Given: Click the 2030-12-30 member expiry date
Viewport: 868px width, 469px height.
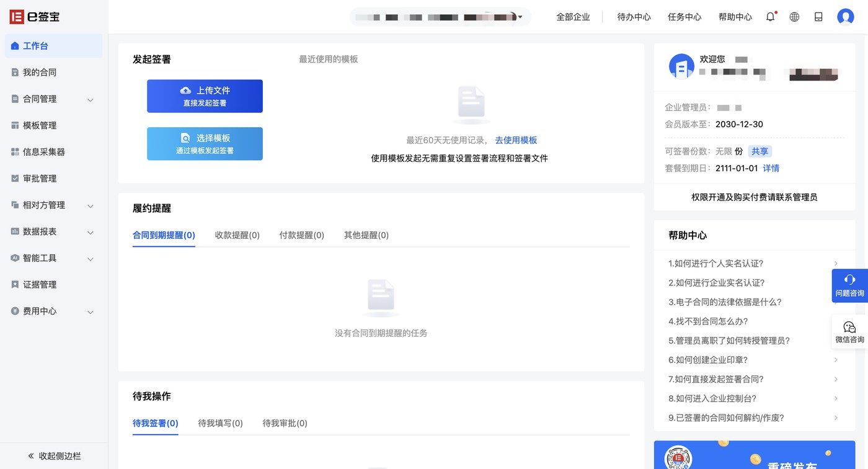Looking at the screenshot, I should [x=739, y=124].
